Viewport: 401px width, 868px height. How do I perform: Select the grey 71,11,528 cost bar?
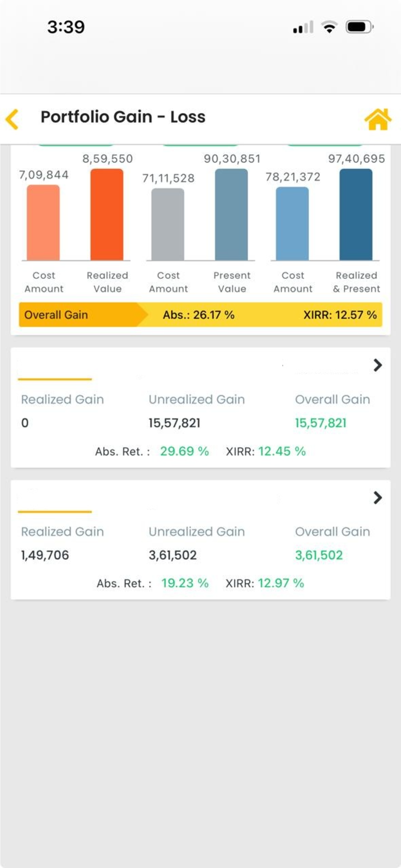pyautogui.click(x=168, y=224)
